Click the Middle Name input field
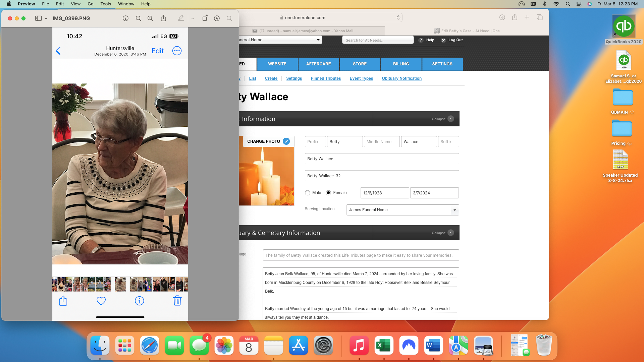Image resolution: width=644 pixels, height=362 pixels. coord(381,142)
